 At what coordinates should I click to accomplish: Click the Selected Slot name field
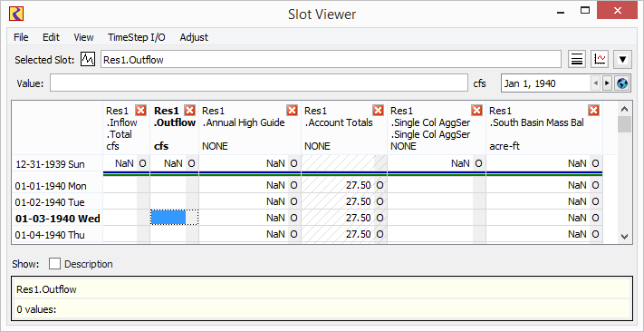point(331,60)
